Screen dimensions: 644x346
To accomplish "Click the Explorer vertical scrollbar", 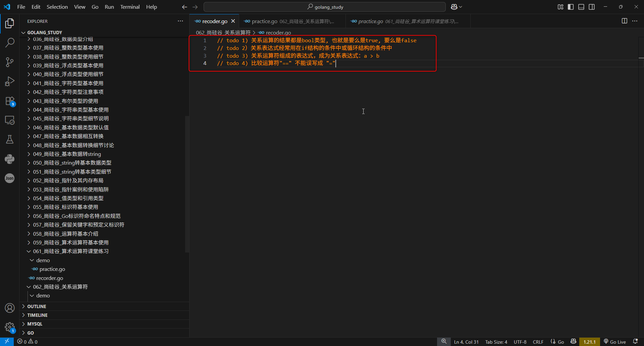I will 187,184.
